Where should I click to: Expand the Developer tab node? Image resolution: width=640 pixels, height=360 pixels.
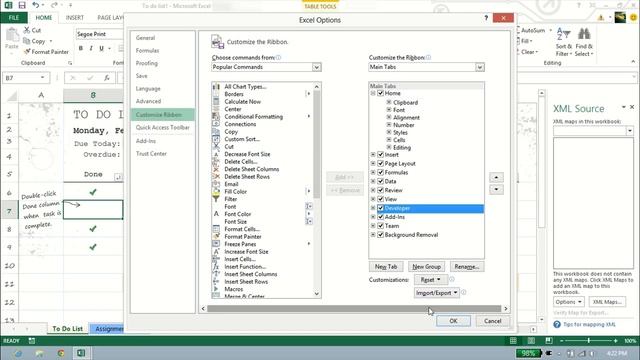pyautogui.click(x=373, y=208)
